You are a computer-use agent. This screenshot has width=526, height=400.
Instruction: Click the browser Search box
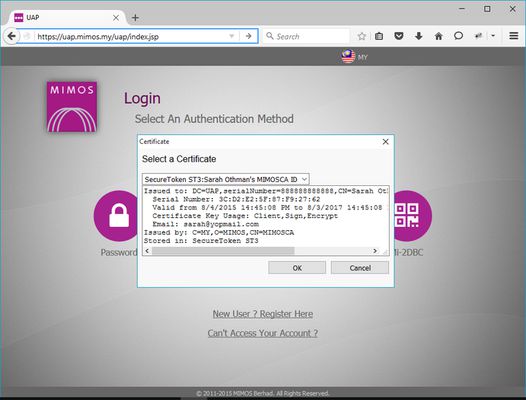[306, 36]
